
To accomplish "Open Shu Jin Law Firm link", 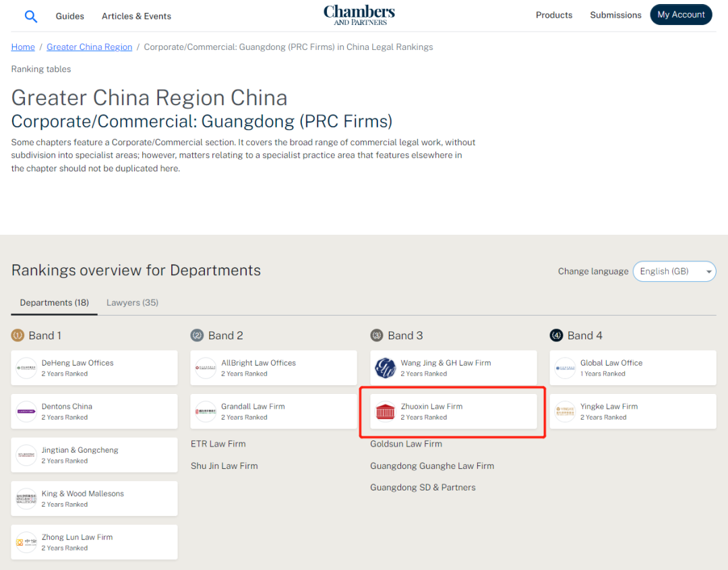I will 224,465.
